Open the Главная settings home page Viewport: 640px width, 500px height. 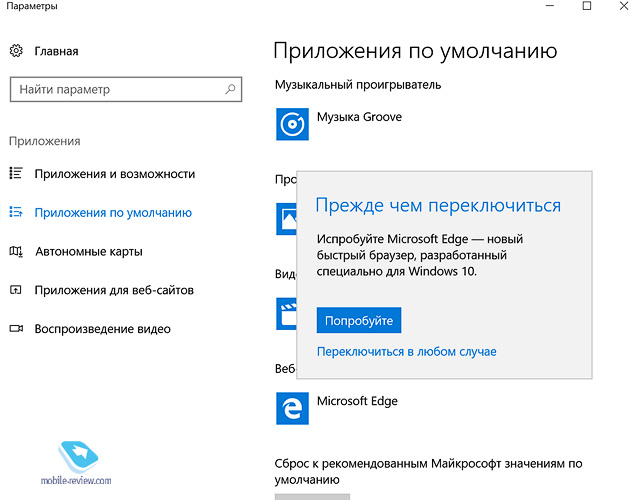pos(56,51)
